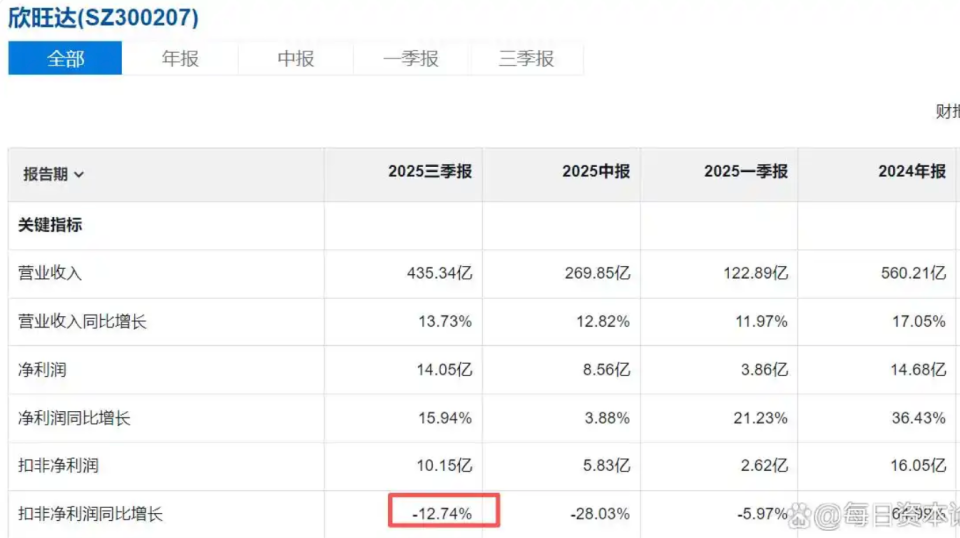
Task: Select the 关键指标 section row label
Action: click(50, 225)
